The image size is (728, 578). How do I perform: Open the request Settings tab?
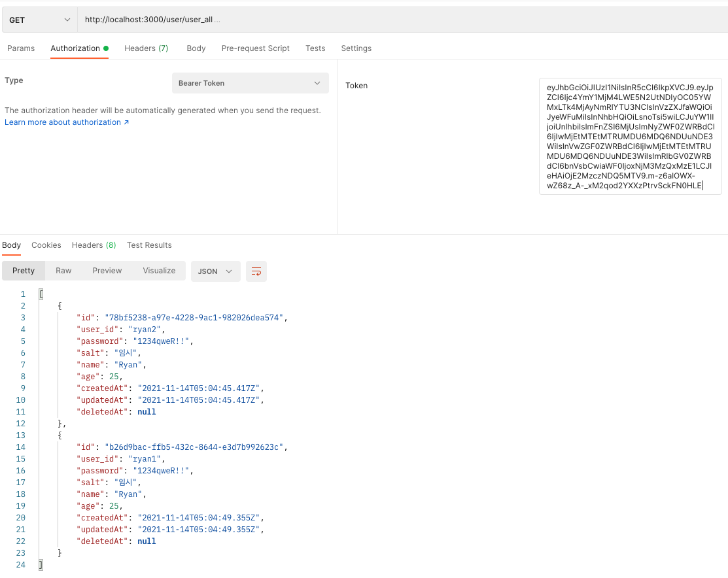coord(356,48)
